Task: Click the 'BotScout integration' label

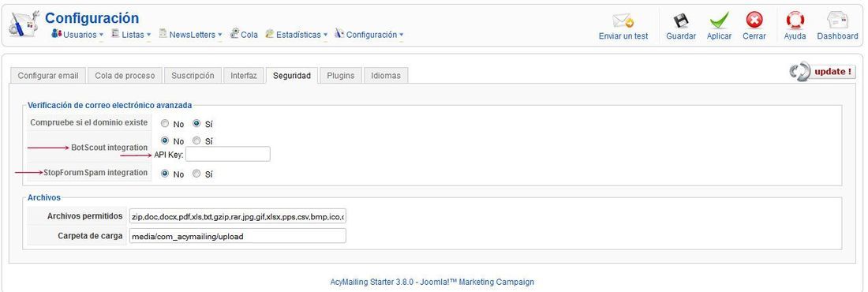Action: tap(109, 148)
